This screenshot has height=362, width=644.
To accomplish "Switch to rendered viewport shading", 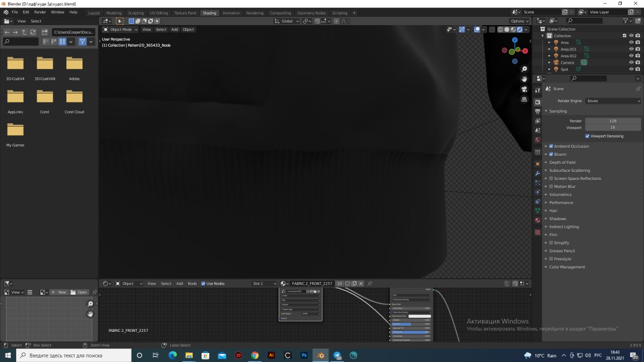I will 521,30.
